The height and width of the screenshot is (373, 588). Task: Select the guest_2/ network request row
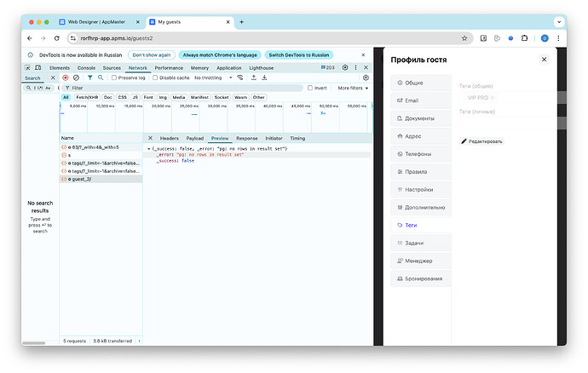point(101,179)
